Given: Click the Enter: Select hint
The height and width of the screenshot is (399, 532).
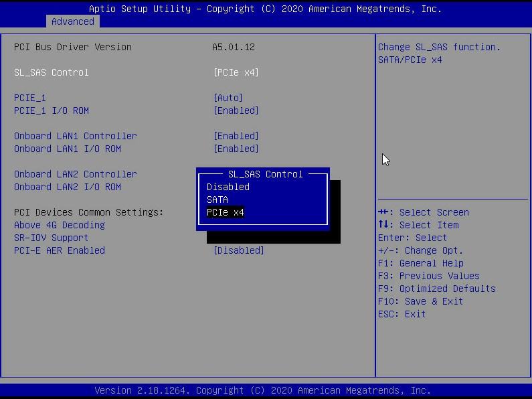Looking at the screenshot, I should (x=413, y=238).
